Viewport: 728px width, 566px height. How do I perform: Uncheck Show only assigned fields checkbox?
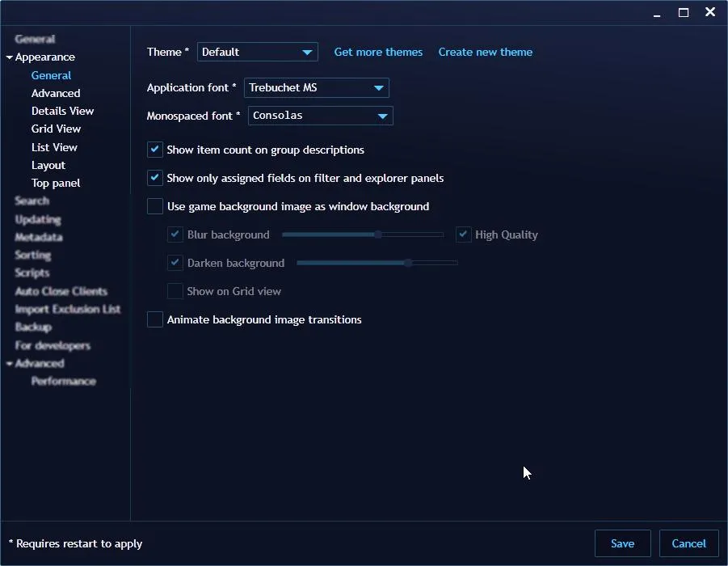(x=155, y=178)
